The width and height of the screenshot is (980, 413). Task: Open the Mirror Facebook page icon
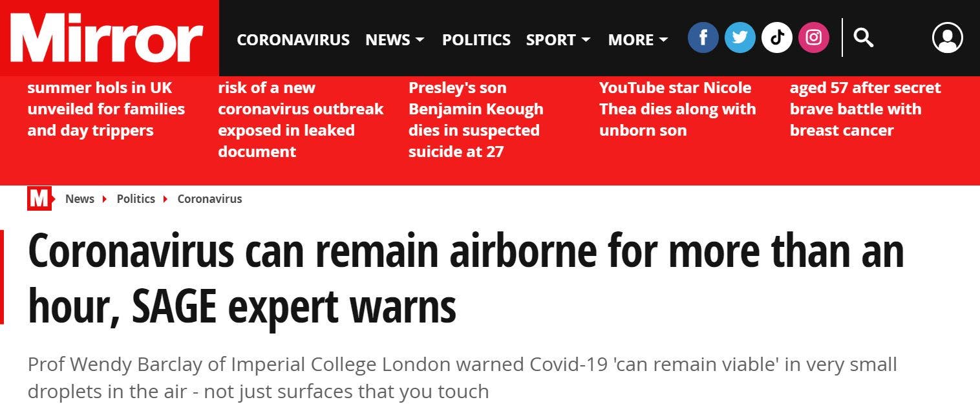(703, 38)
